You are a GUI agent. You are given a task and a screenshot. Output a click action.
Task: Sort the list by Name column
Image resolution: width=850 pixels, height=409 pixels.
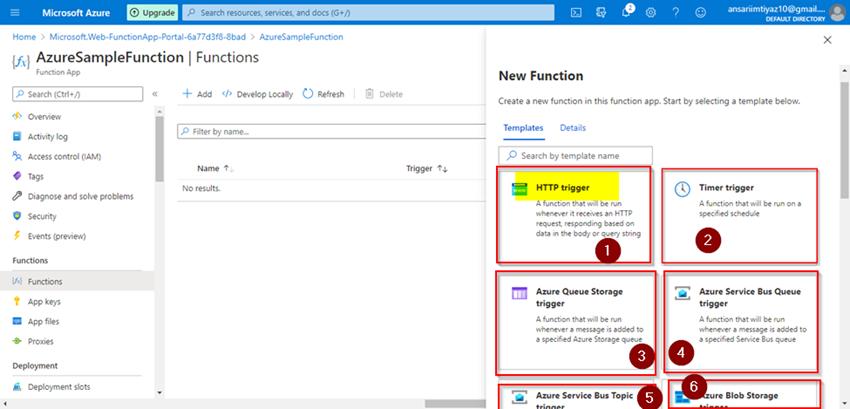(216, 169)
